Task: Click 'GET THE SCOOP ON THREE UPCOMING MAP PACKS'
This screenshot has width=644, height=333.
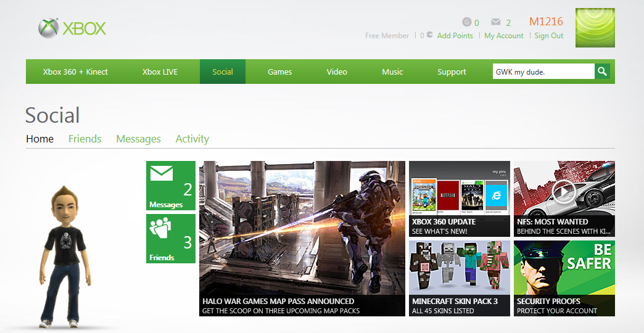Action: (x=281, y=311)
